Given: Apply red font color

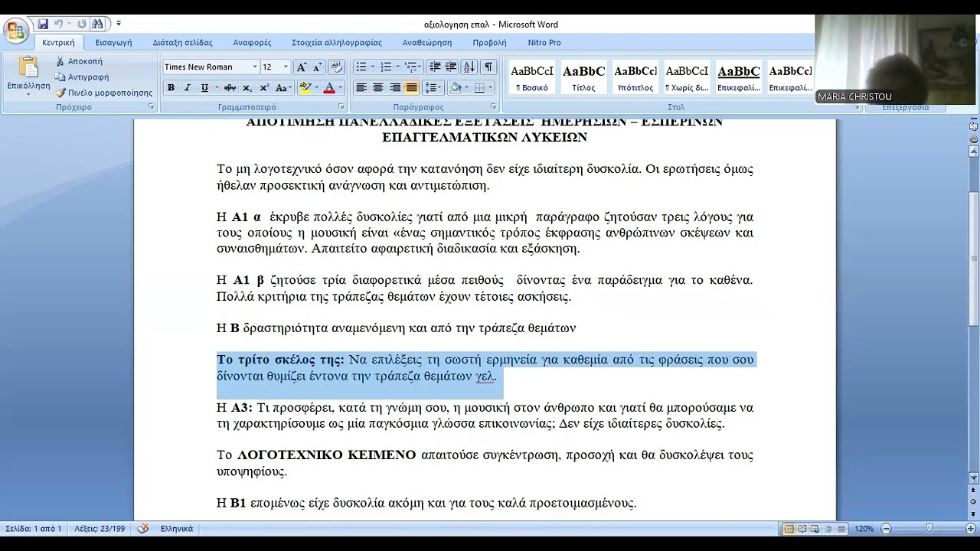Looking at the screenshot, I should 329,88.
